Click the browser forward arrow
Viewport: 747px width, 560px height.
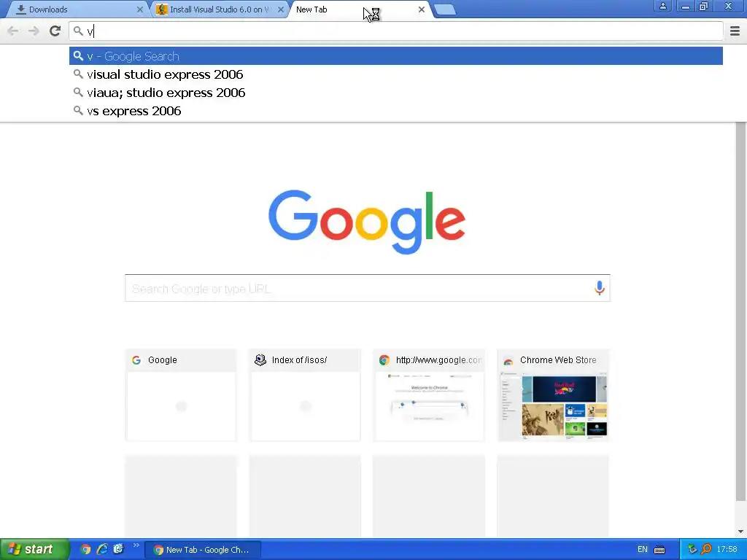[x=34, y=31]
